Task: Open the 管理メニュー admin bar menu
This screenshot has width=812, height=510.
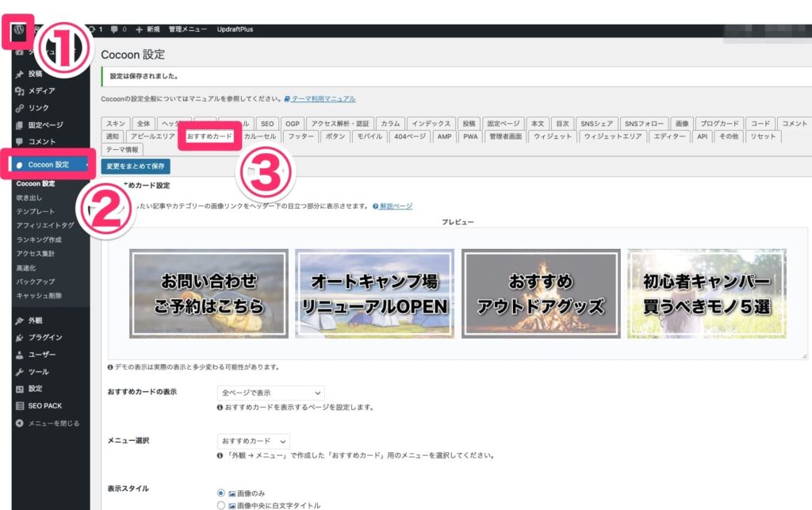Action: tap(187, 29)
